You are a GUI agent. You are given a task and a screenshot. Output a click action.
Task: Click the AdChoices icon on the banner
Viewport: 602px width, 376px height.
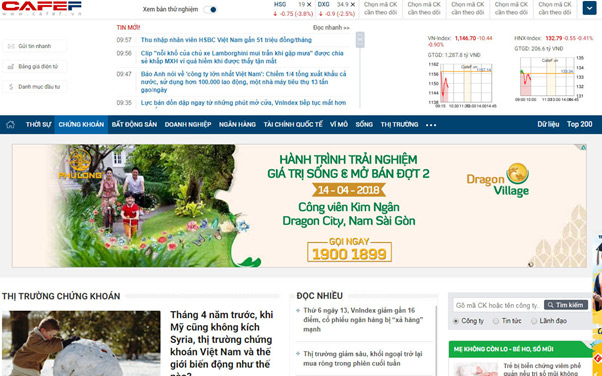pos(583,147)
